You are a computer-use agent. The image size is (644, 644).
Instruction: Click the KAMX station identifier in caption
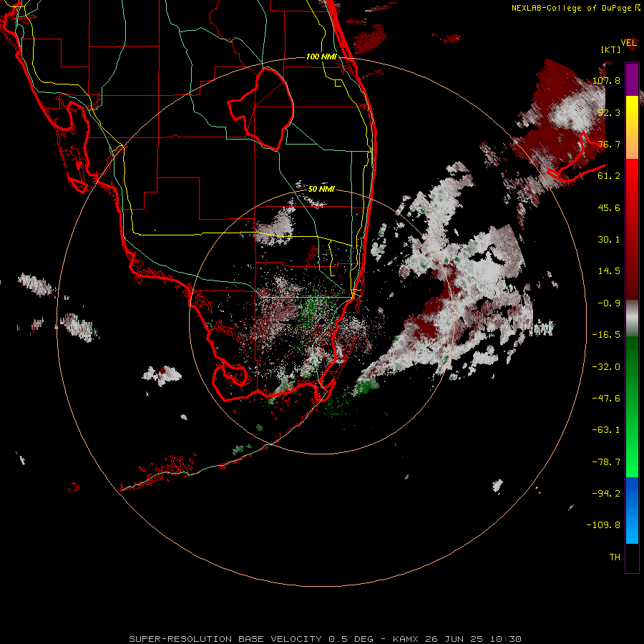pyautogui.click(x=406, y=639)
